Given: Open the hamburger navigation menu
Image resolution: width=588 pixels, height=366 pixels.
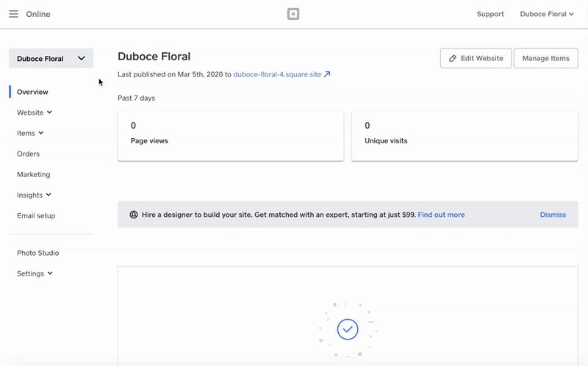Looking at the screenshot, I should pyautogui.click(x=13, y=14).
